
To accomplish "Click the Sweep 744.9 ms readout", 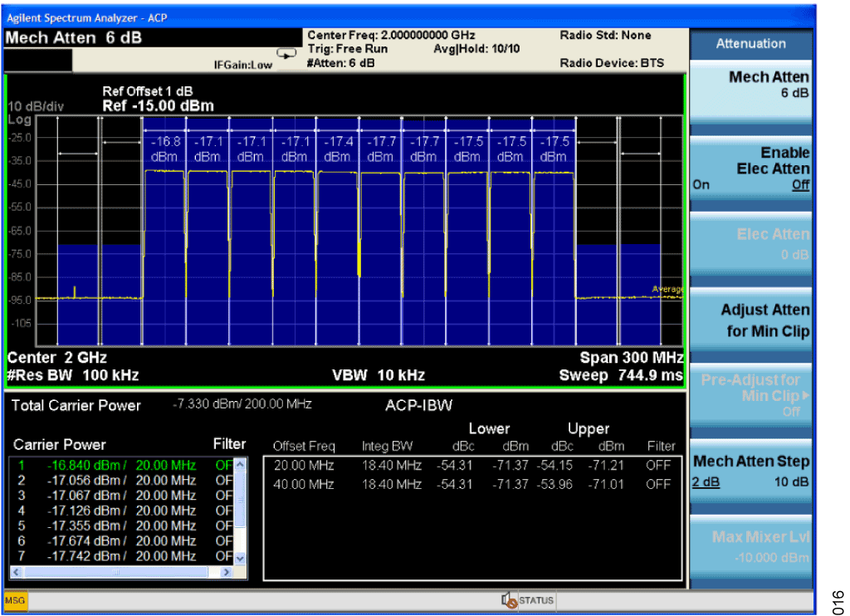I will click(621, 375).
